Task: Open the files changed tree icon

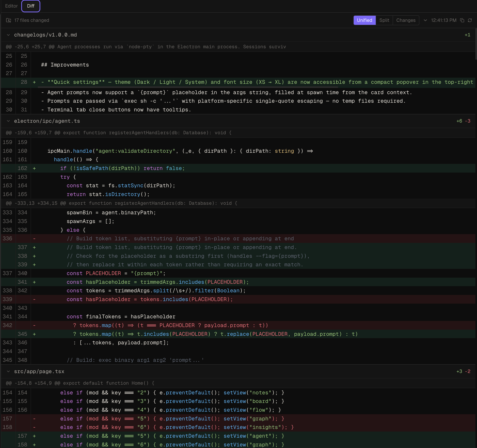Action: (x=9, y=20)
